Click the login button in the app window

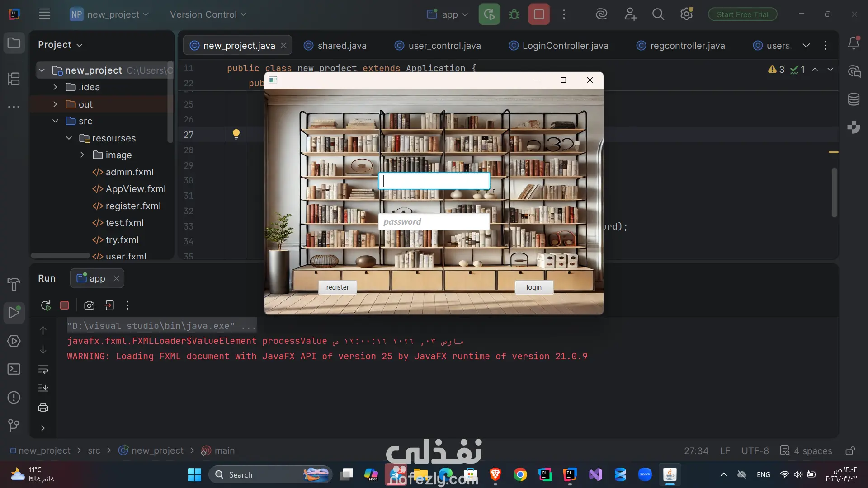click(x=533, y=287)
